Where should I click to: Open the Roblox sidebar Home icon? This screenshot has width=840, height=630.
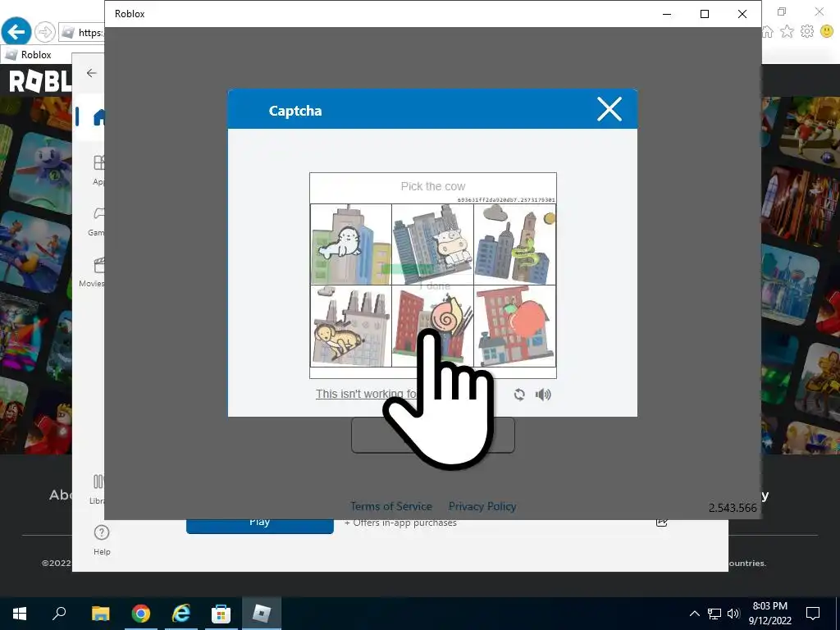click(99, 116)
